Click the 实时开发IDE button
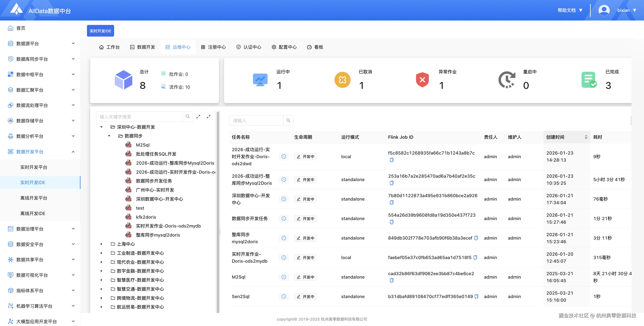 pos(100,31)
